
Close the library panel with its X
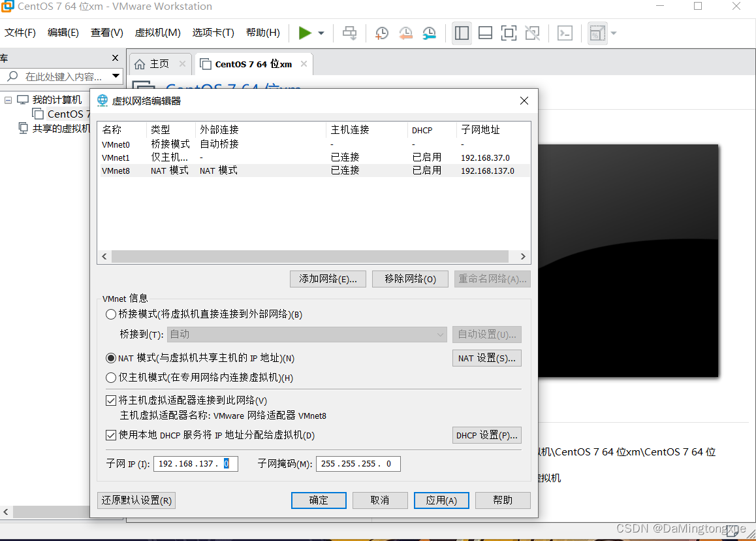click(x=115, y=58)
